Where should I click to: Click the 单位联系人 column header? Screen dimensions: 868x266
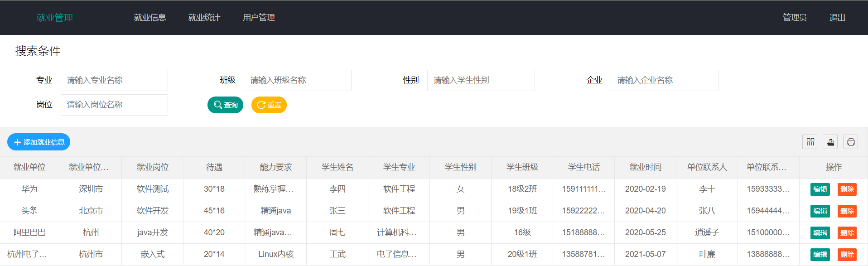tap(707, 167)
